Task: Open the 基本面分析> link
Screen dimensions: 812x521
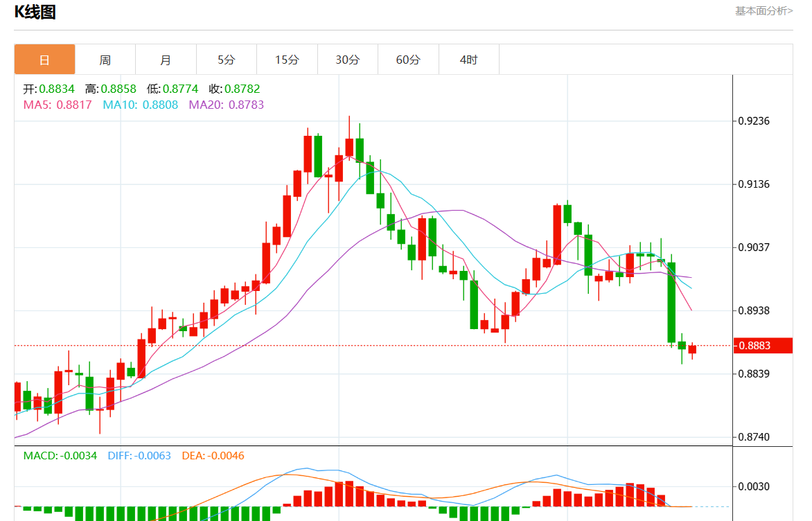Action: point(764,11)
